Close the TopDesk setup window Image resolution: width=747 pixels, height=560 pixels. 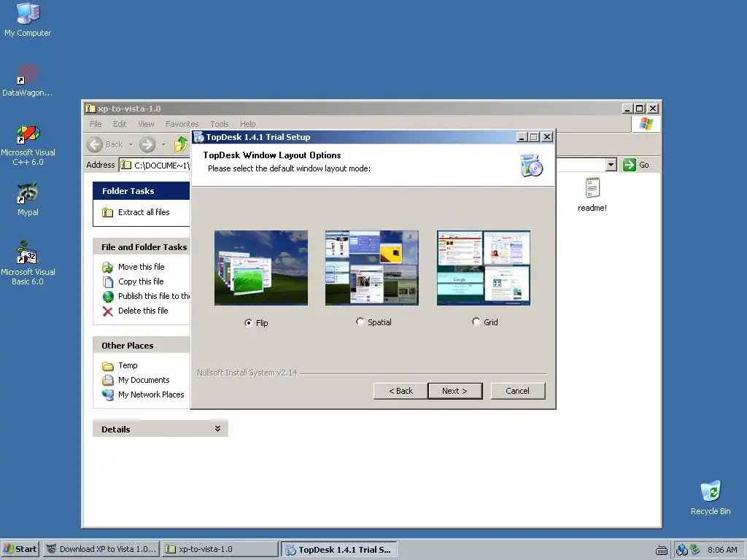[547, 137]
